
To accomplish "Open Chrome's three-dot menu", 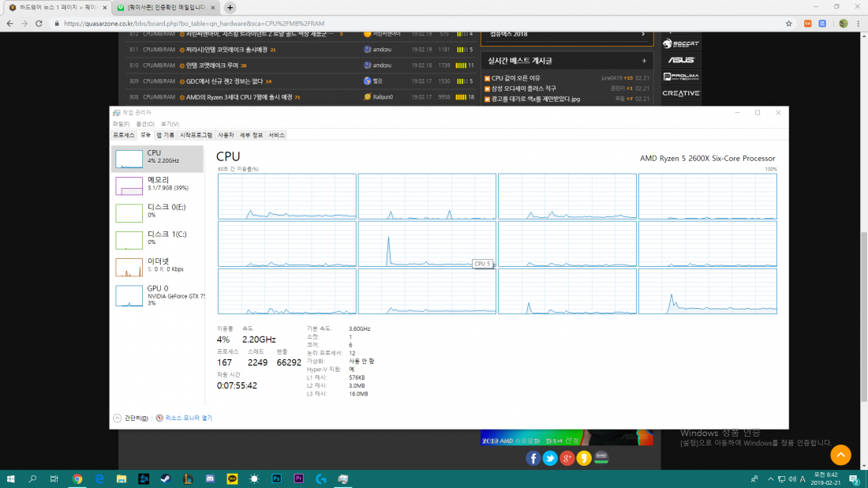I will point(858,23).
